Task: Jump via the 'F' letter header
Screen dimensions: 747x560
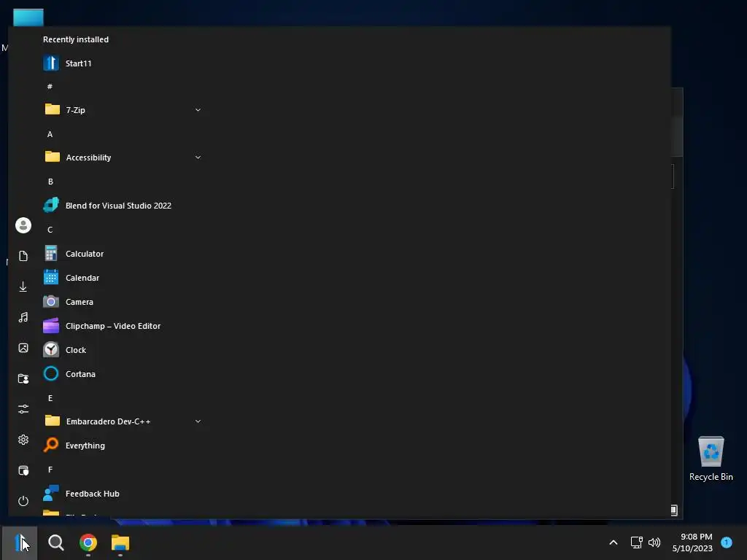Action: [50, 470]
